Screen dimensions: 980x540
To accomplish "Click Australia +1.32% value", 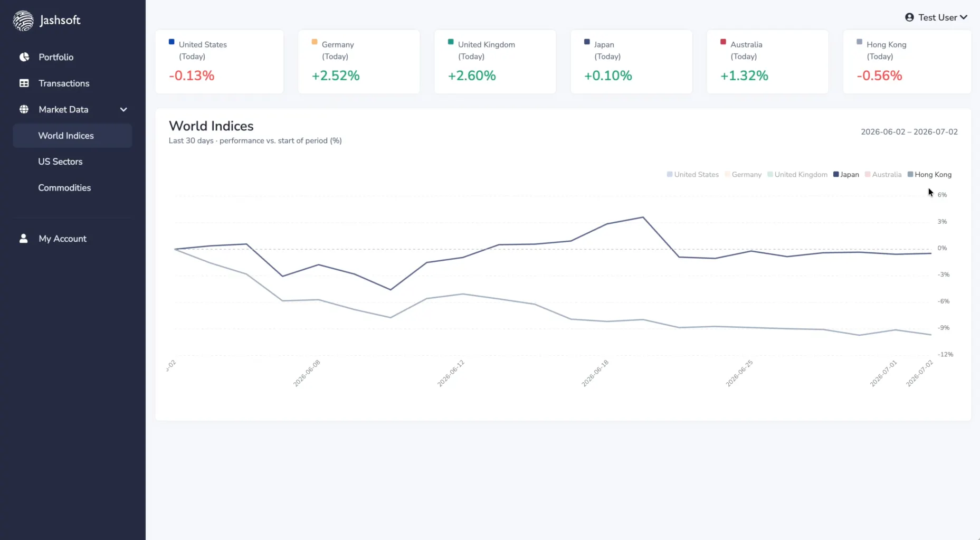I will click(x=744, y=76).
